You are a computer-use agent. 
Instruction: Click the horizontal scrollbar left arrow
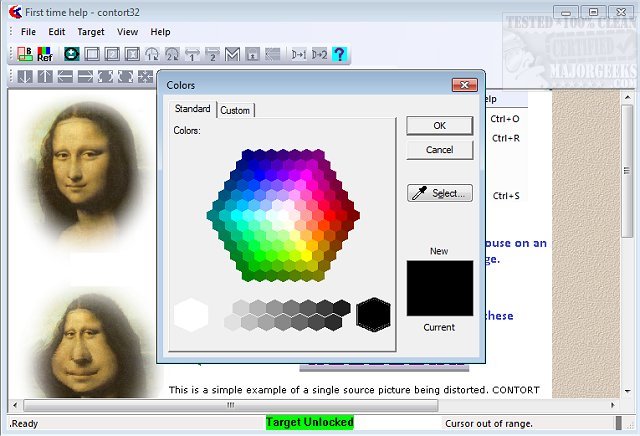coord(15,405)
